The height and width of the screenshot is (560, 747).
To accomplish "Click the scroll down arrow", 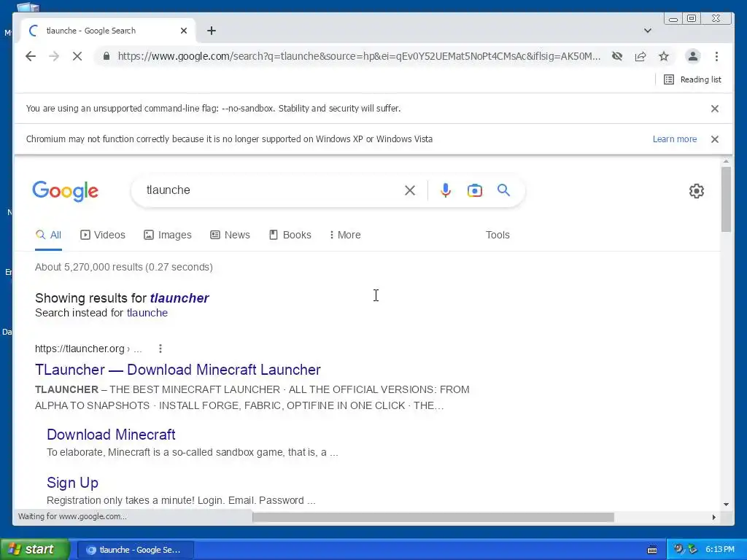I will point(726,505).
